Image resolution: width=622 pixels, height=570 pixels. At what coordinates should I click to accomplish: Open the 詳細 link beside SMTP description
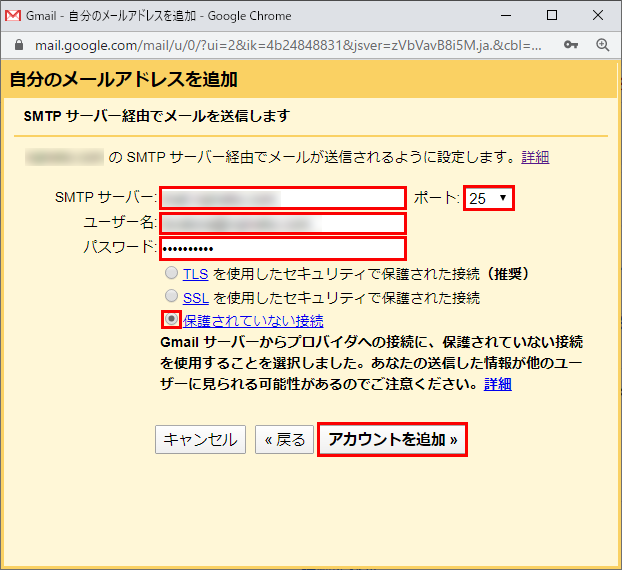pos(535,157)
